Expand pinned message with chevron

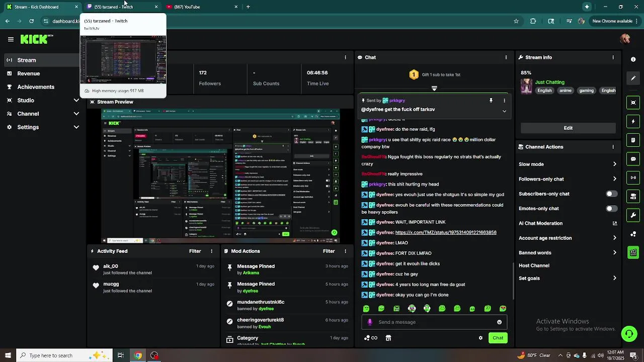coord(504,111)
